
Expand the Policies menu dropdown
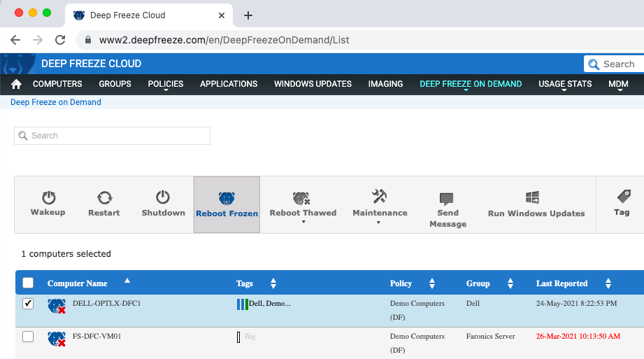point(166,84)
